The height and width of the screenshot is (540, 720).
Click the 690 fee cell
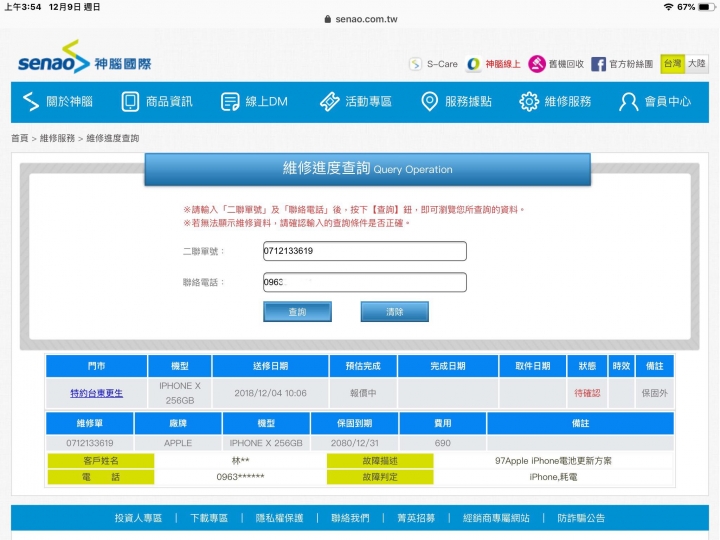pos(443,443)
